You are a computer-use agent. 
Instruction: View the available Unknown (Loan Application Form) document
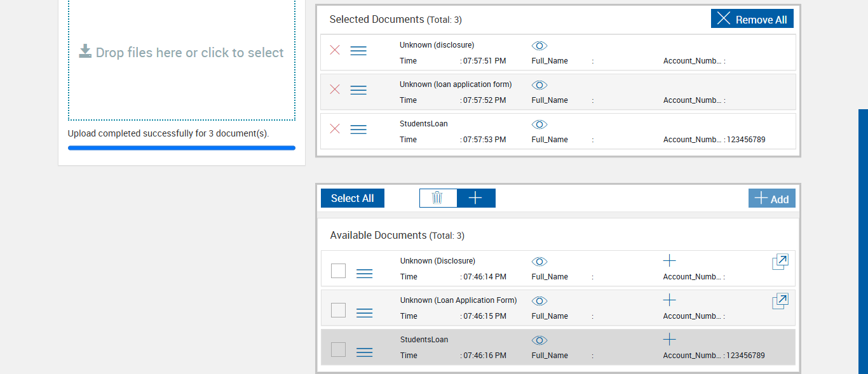point(539,301)
